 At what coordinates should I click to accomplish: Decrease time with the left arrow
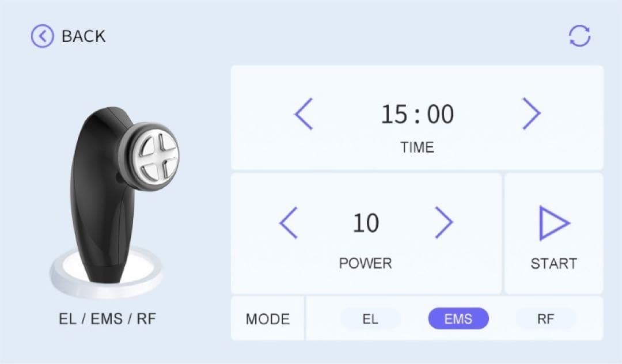pyautogui.click(x=304, y=113)
